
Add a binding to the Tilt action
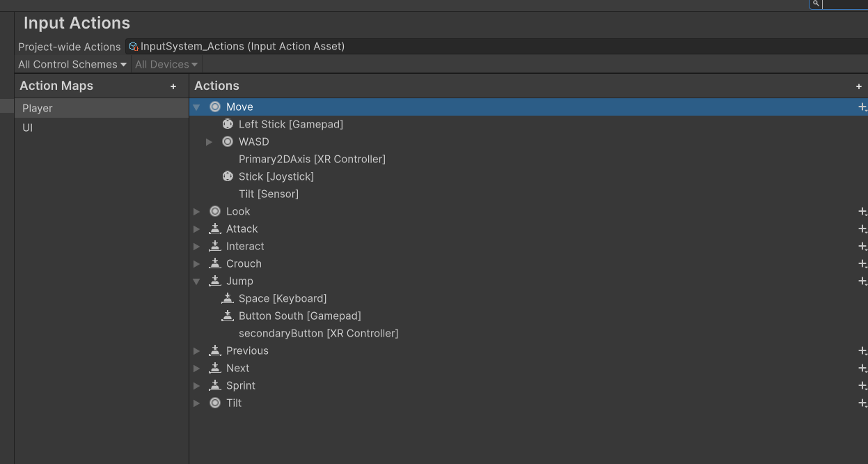[862, 403]
